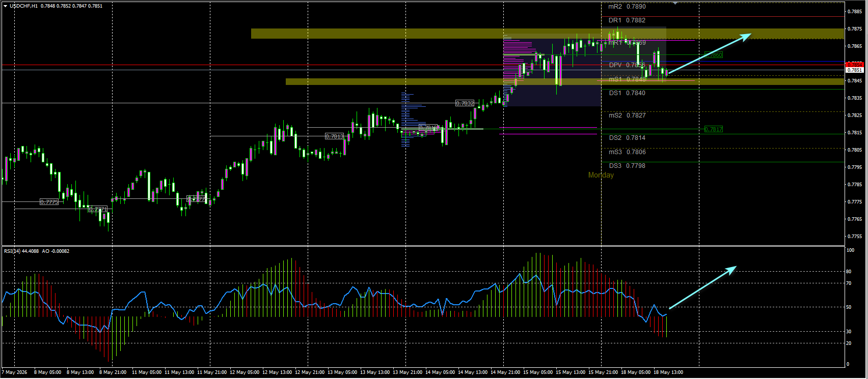Select the DS3 0.7798 support label
868x379 pixels.
[627, 166]
